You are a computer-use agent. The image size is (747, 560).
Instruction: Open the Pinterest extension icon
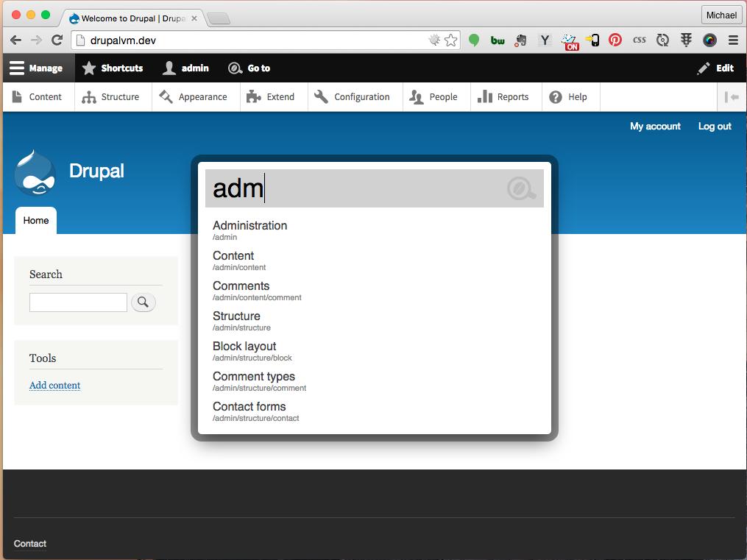[x=615, y=40]
